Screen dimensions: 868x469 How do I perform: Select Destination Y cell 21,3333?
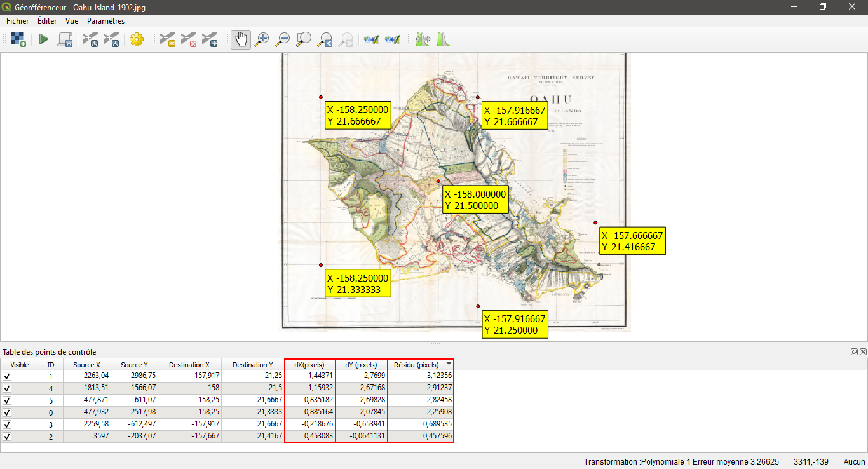click(253, 412)
